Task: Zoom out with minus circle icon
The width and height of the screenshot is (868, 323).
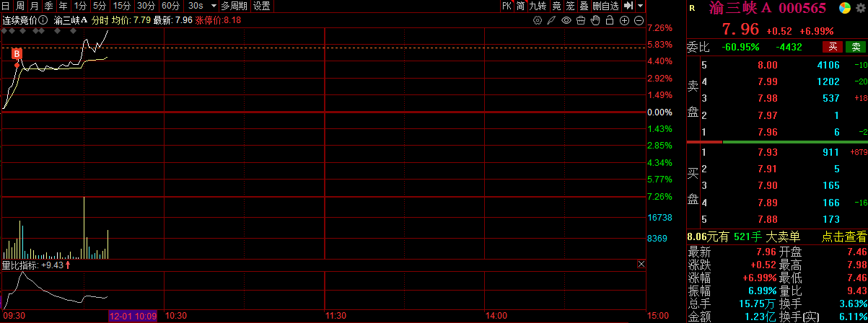Action: [x=639, y=20]
